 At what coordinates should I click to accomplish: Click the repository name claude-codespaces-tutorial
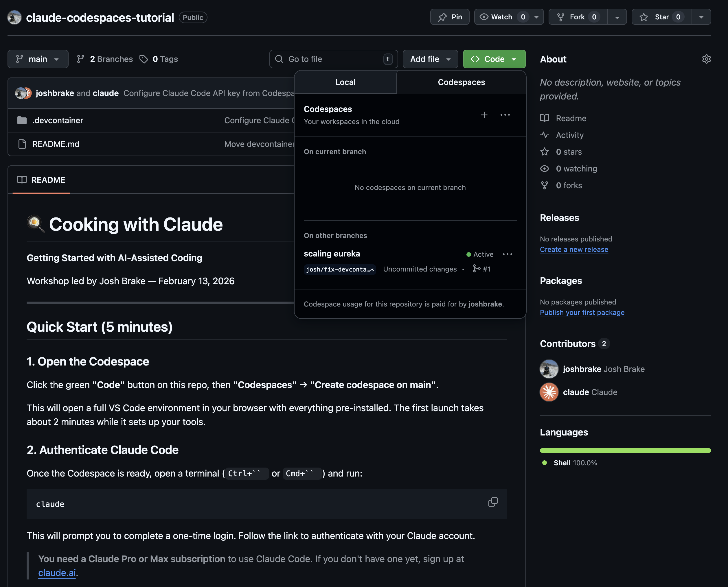[100, 17]
